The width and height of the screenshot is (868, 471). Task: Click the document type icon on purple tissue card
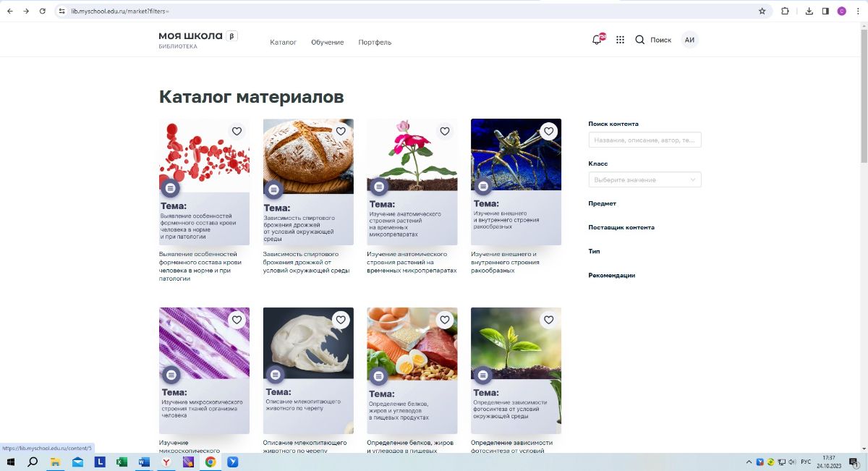[x=171, y=375]
